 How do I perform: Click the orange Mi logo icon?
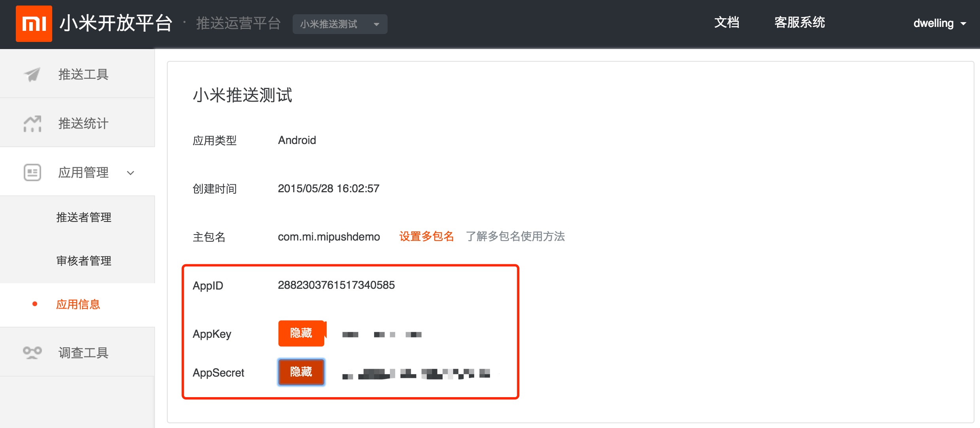tap(34, 24)
